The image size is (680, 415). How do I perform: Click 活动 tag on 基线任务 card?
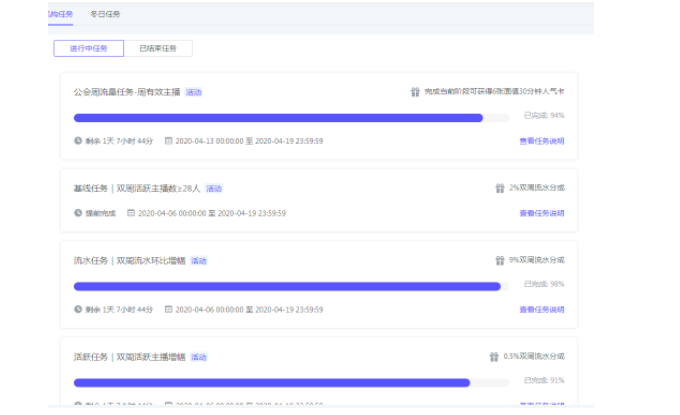click(214, 188)
